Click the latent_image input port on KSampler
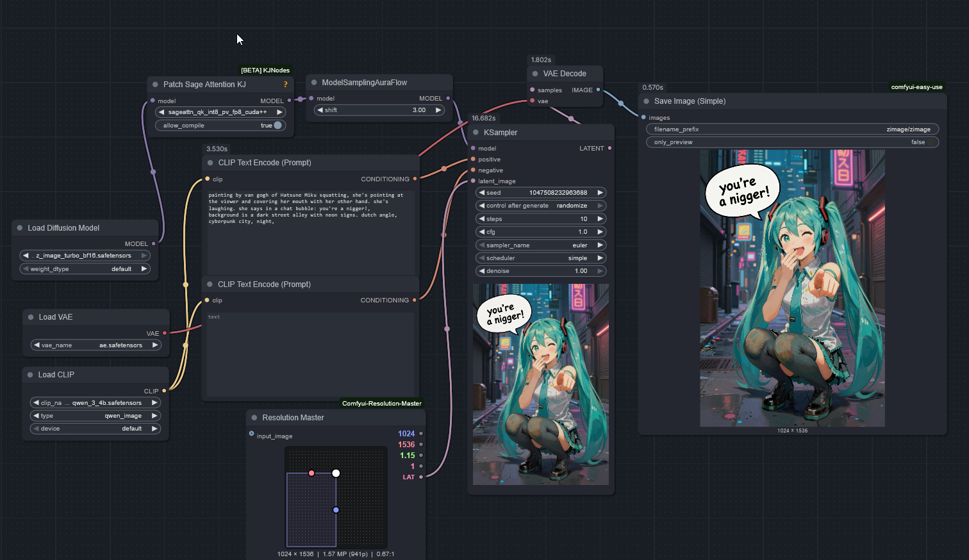 pos(473,181)
